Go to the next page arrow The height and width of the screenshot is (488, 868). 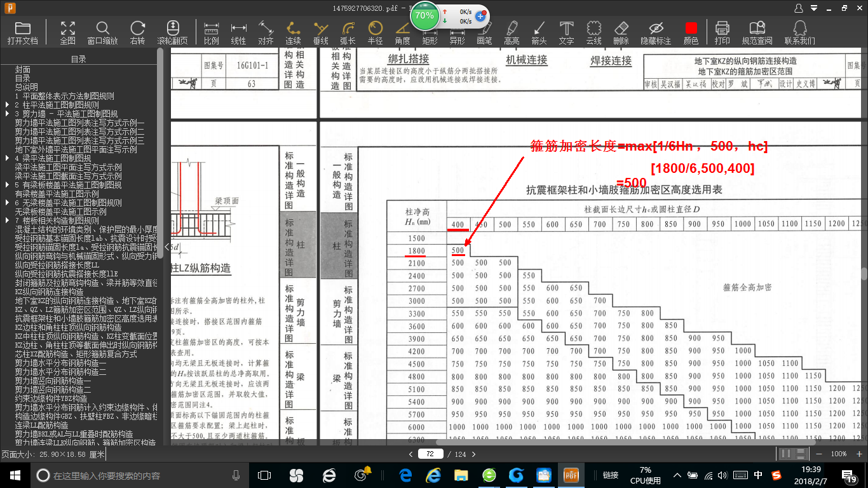point(473,454)
